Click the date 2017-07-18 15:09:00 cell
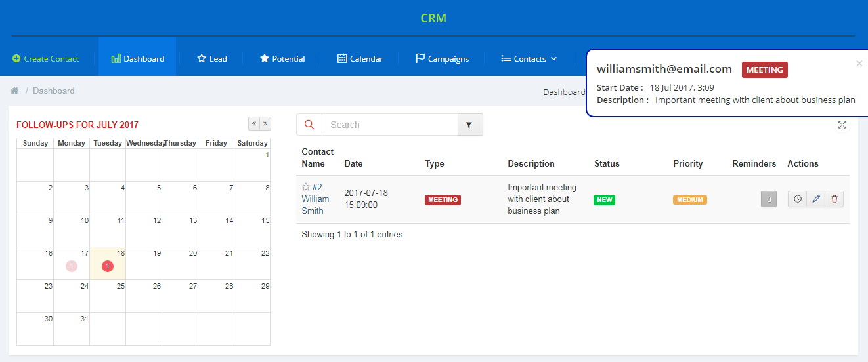The height and width of the screenshot is (362, 868). (366, 199)
